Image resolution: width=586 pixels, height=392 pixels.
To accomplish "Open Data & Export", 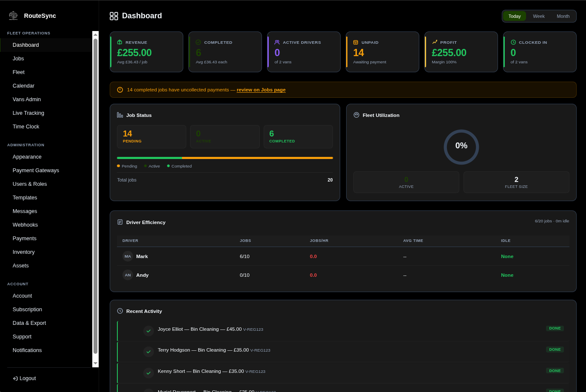I will (x=46, y=323).
